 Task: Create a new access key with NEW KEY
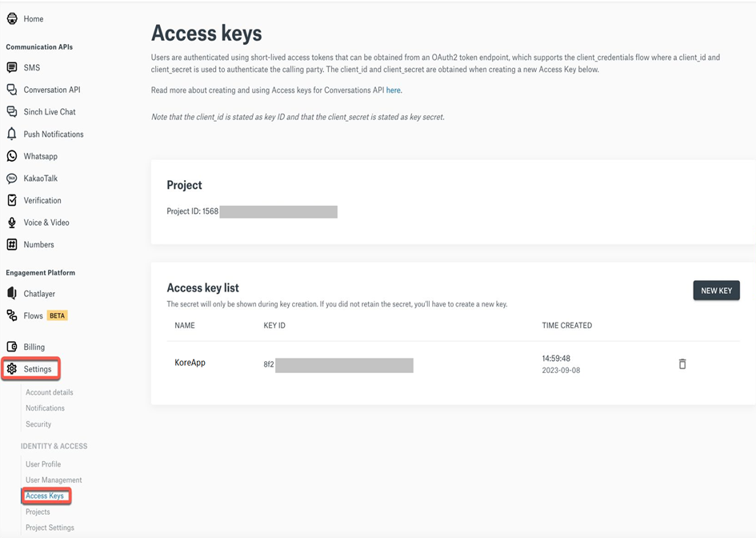coord(716,290)
